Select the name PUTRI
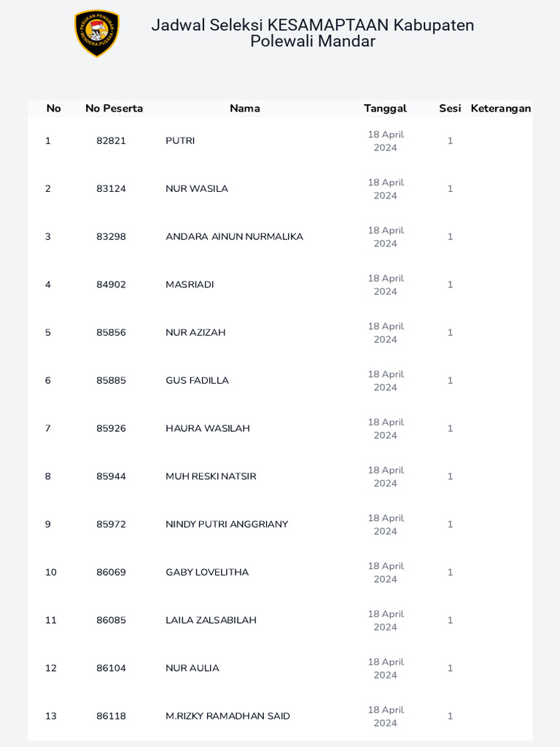 click(x=180, y=141)
